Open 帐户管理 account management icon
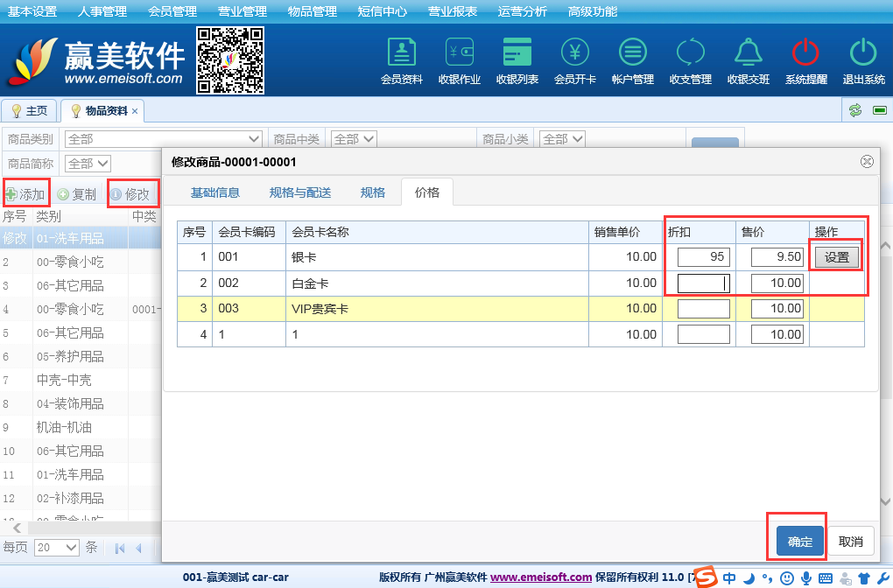Image resolution: width=893 pixels, height=588 pixels. (x=632, y=60)
